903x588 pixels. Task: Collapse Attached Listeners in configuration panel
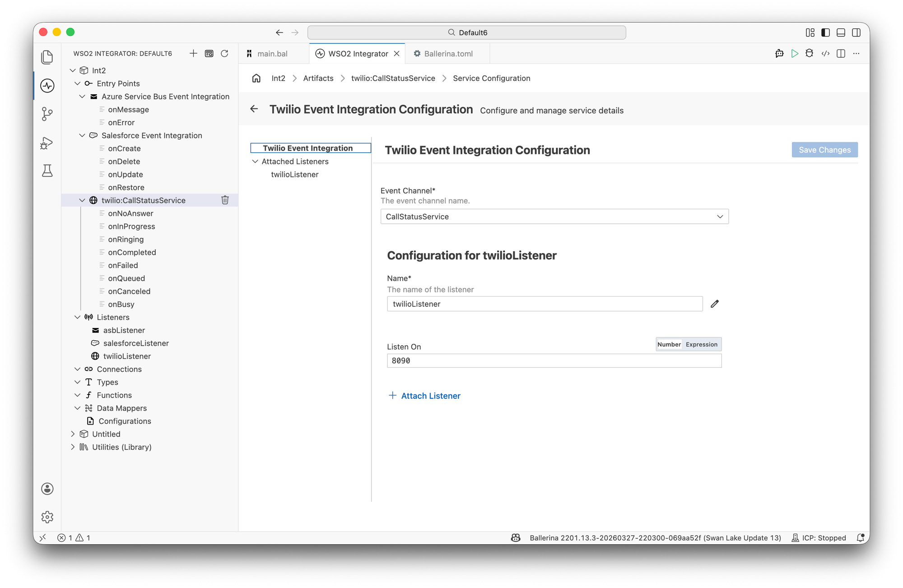coord(255,161)
